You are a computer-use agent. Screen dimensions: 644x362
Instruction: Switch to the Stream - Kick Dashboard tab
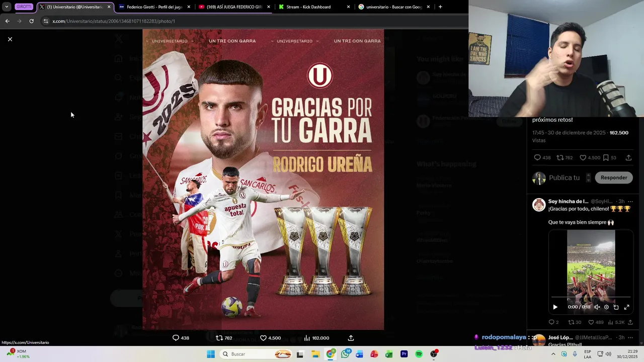point(314,7)
